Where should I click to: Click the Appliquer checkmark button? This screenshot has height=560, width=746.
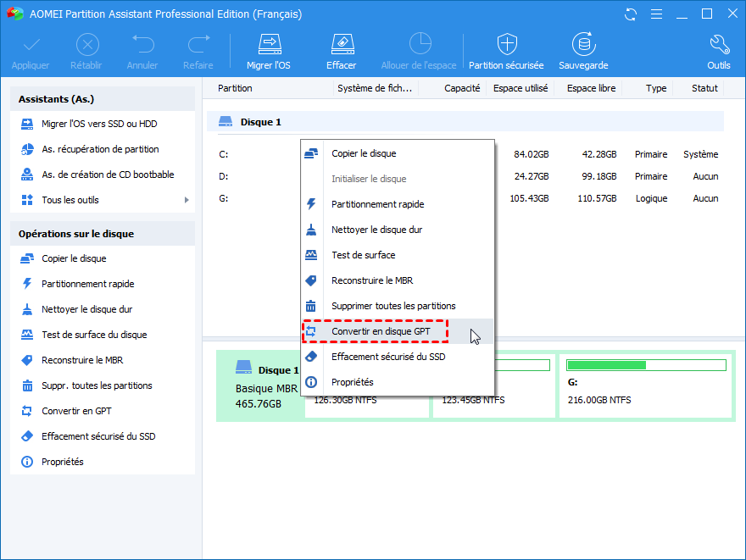click(31, 52)
